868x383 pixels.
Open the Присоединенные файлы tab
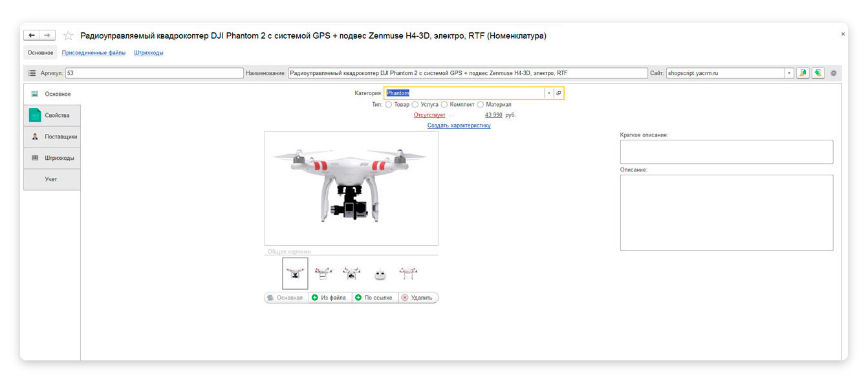tap(94, 53)
